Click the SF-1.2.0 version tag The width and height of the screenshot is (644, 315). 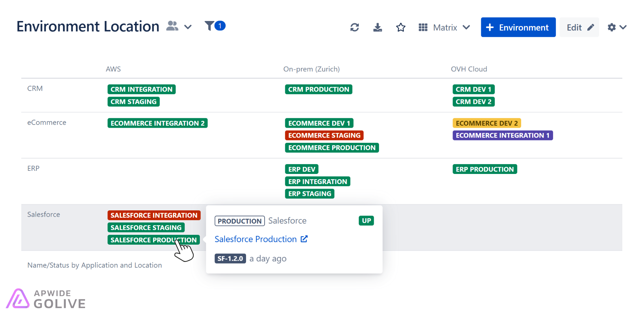click(x=230, y=259)
